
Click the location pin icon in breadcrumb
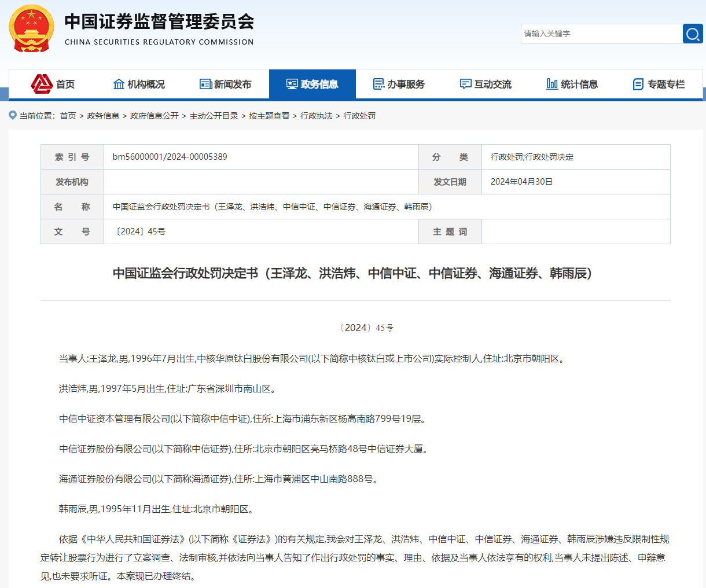point(13,115)
